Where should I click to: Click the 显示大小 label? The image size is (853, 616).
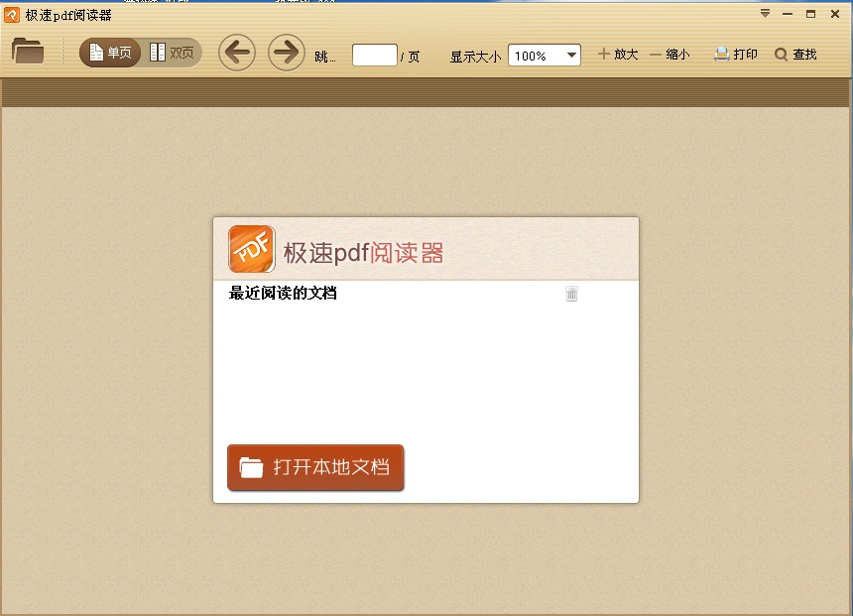475,57
